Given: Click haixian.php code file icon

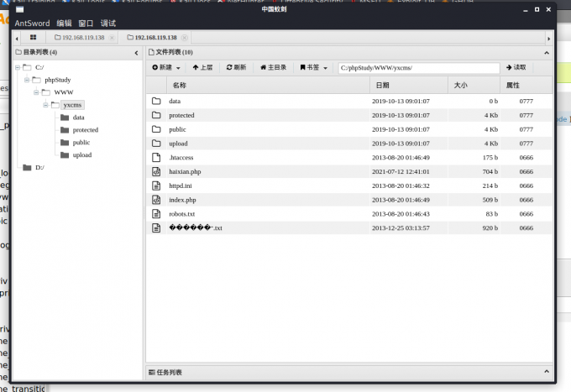Looking at the screenshot, I should (x=156, y=171).
